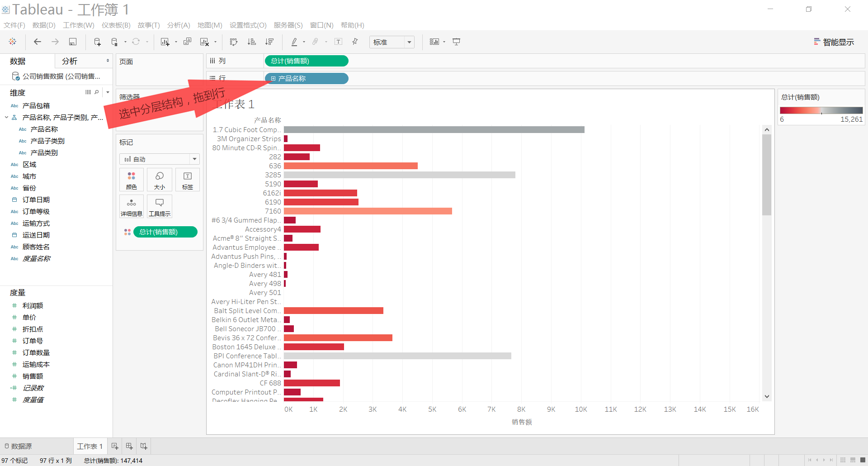Viewport: 868px width, 466px height.
Task: Open the 地图(M) menu
Action: tap(210, 25)
